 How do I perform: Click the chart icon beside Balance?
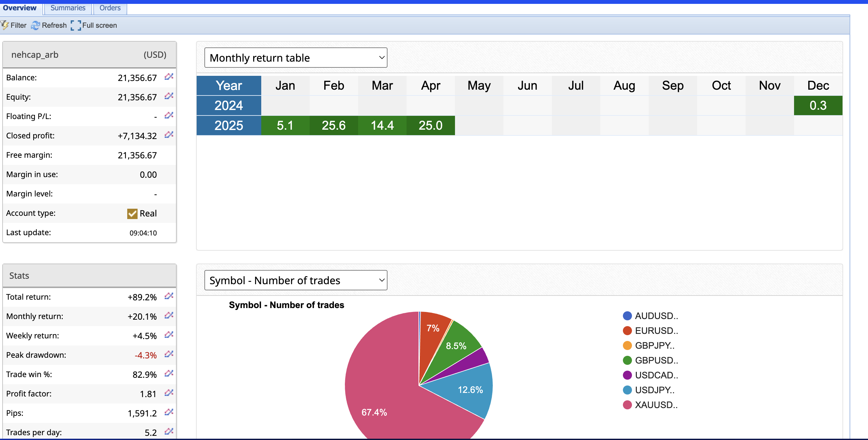(x=169, y=77)
